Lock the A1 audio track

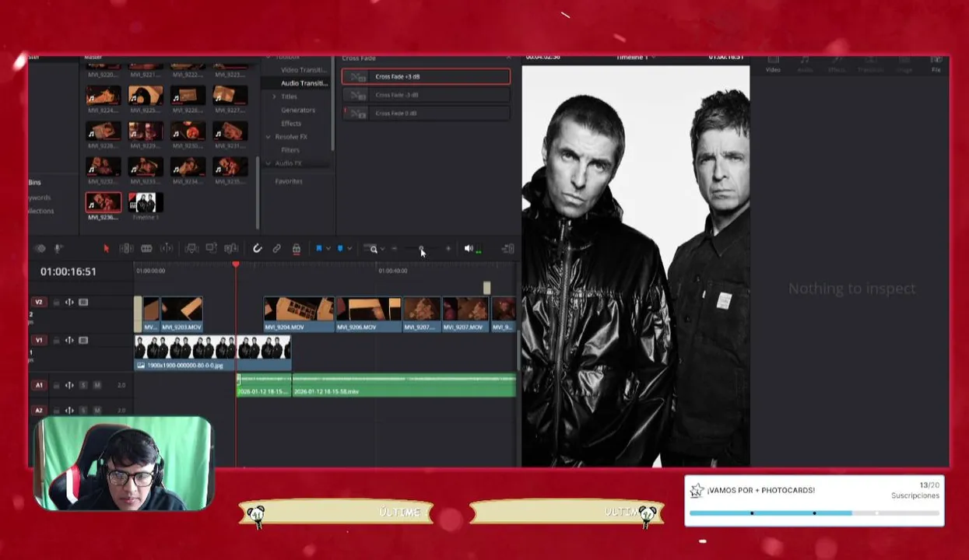coord(56,385)
